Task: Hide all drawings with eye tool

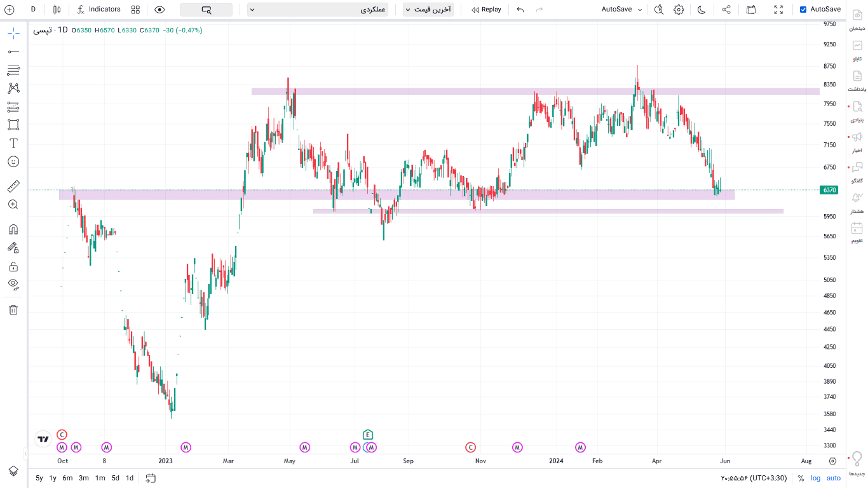Action: [x=13, y=284]
